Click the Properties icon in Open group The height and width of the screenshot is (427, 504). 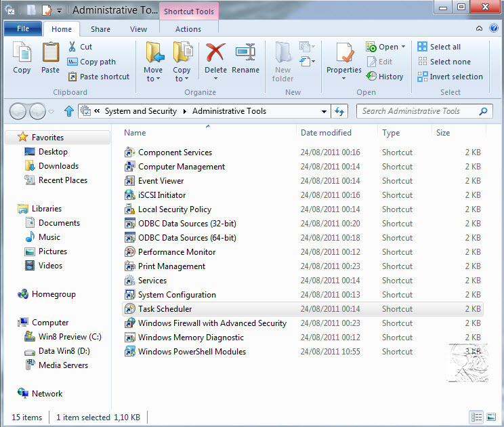[x=344, y=53]
